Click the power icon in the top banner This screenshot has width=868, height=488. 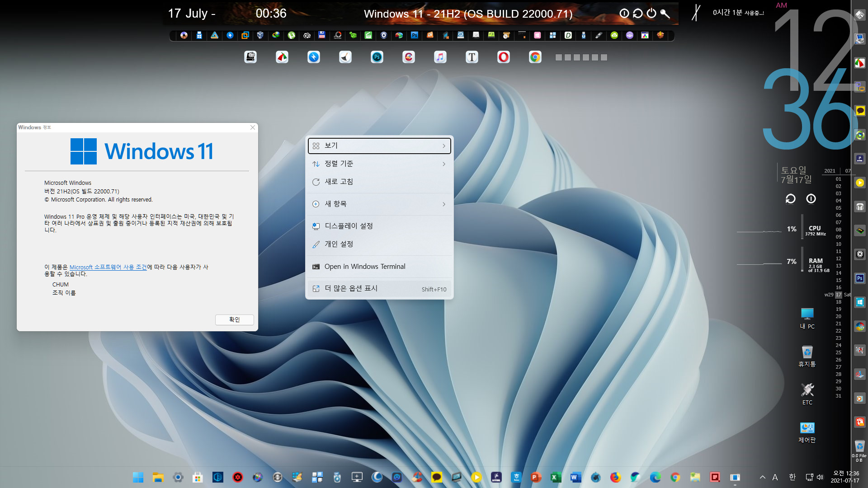click(x=651, y=14)
